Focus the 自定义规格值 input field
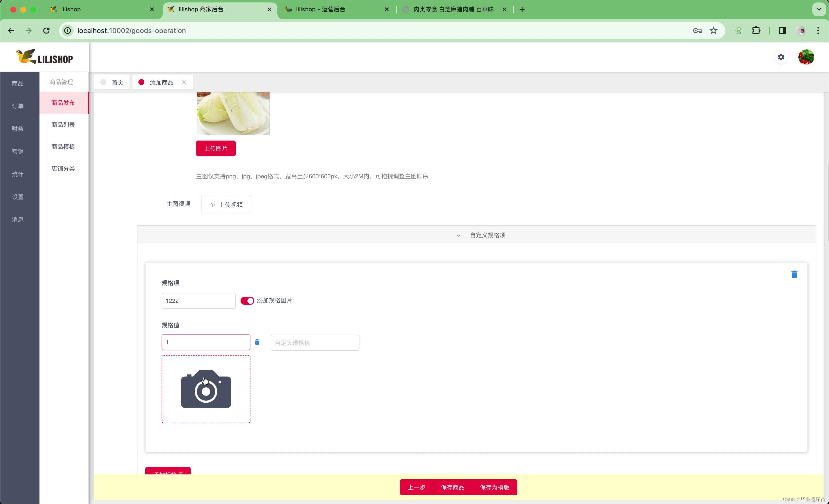Image resolution: width=829 pixels, height=504 pixels. pyautogui.click(x=315, y=342)
